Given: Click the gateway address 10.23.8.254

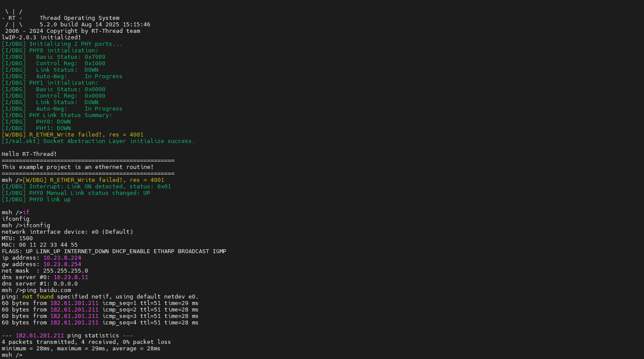Looking at the screenshot, I should click(62, 264).
